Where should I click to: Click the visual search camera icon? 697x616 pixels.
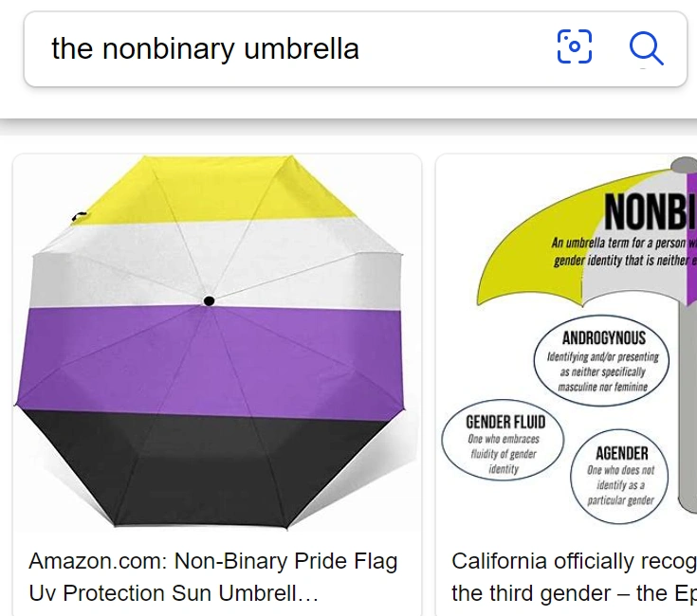pos(574,46)
